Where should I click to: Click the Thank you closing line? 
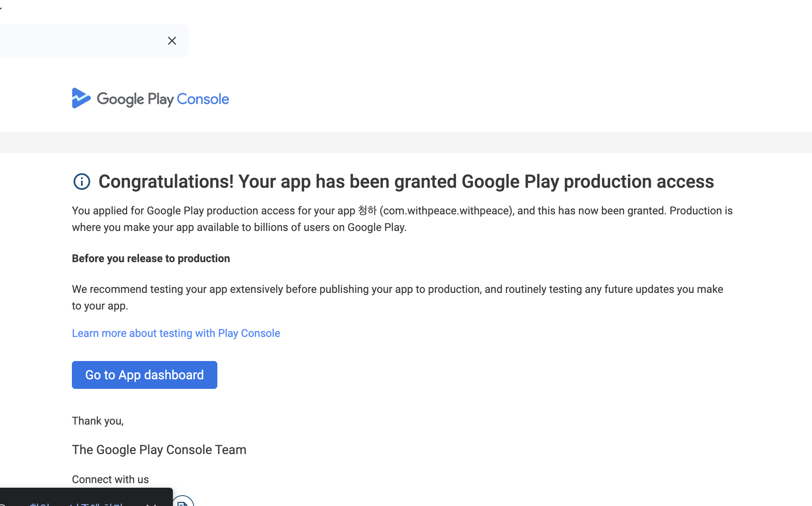click(x=98, y=421)
